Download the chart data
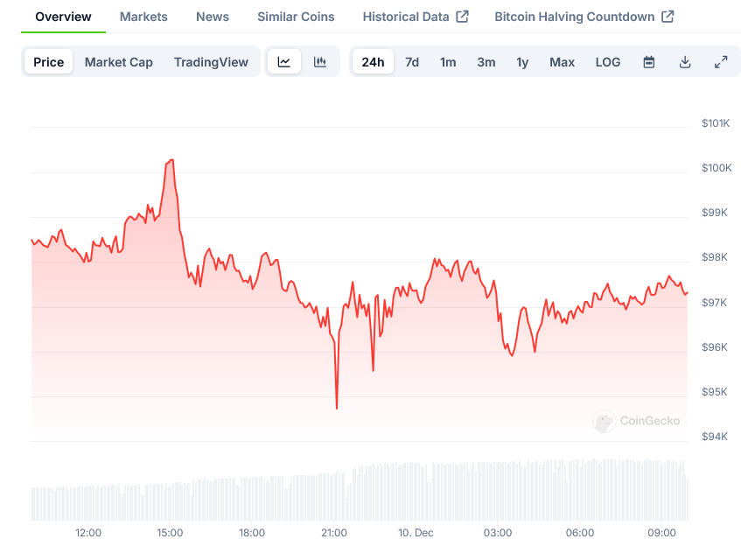Viewport: 741px width, 560px height. [x=685, y=62]
